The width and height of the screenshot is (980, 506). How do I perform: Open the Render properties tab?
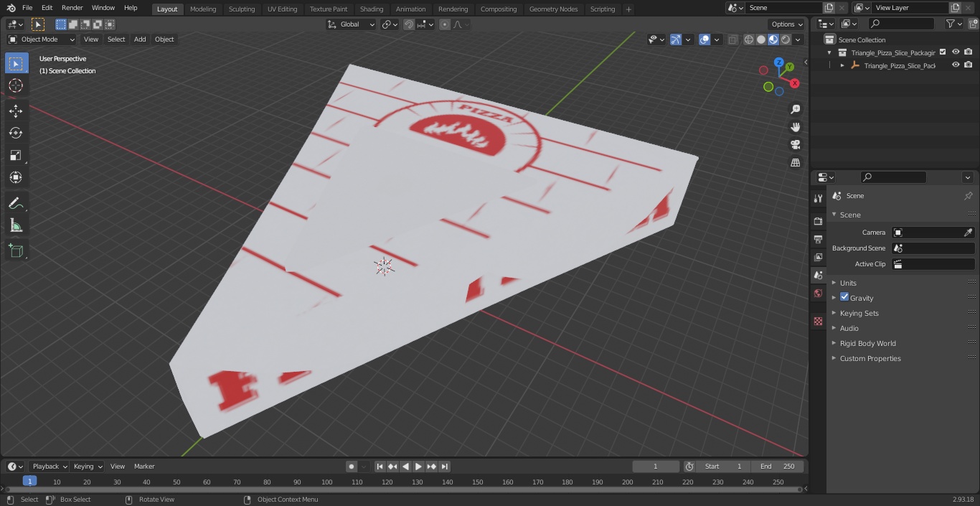click(x=818, y=221)
